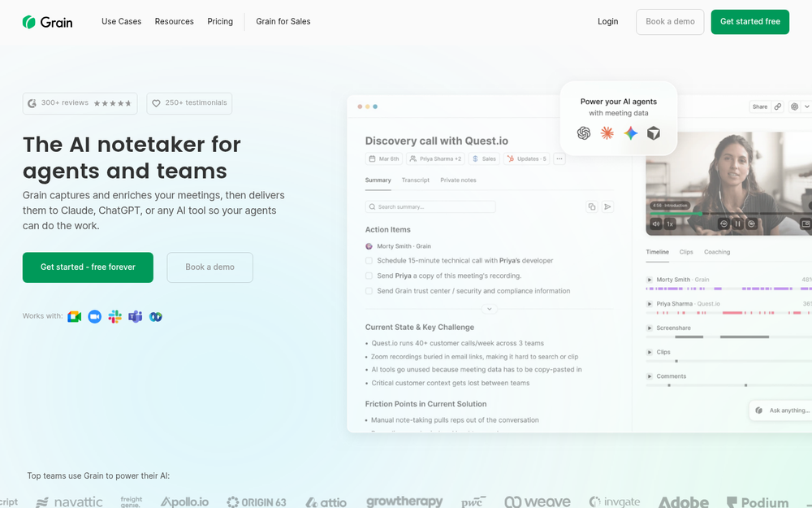Expand the Screenshare timeline row

[x=650, y=328]
